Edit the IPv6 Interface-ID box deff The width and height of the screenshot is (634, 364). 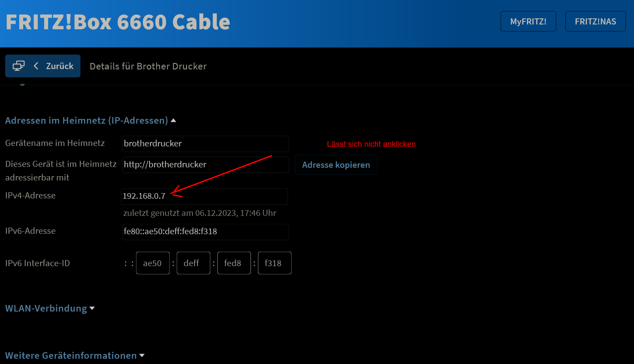pyautogui.click(x=193, y=263)
